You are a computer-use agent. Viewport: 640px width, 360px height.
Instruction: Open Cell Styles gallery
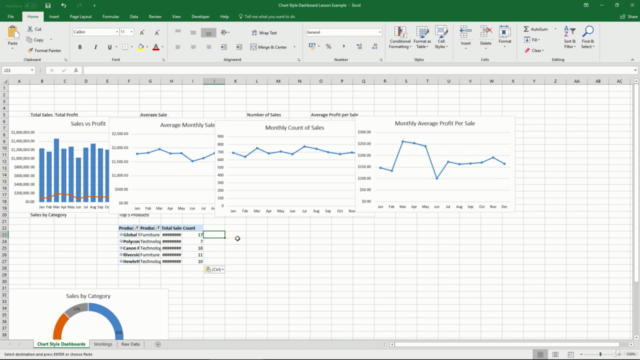pyautogui.click(x=441, y=38)
